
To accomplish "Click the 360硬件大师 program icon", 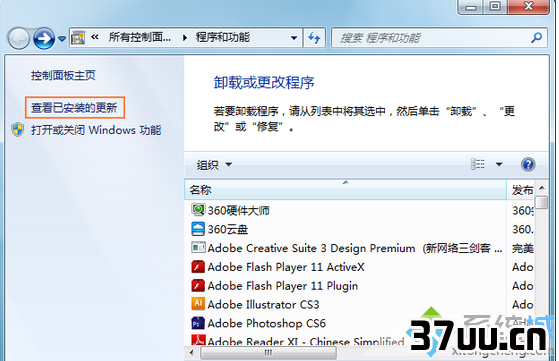I will 198,210.
